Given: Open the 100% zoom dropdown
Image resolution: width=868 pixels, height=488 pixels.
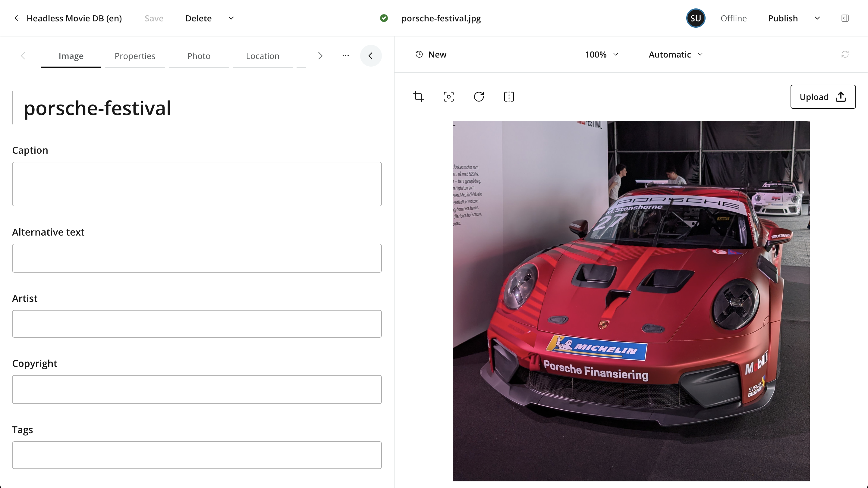Looking at the screenshot, I should (602, 55).
